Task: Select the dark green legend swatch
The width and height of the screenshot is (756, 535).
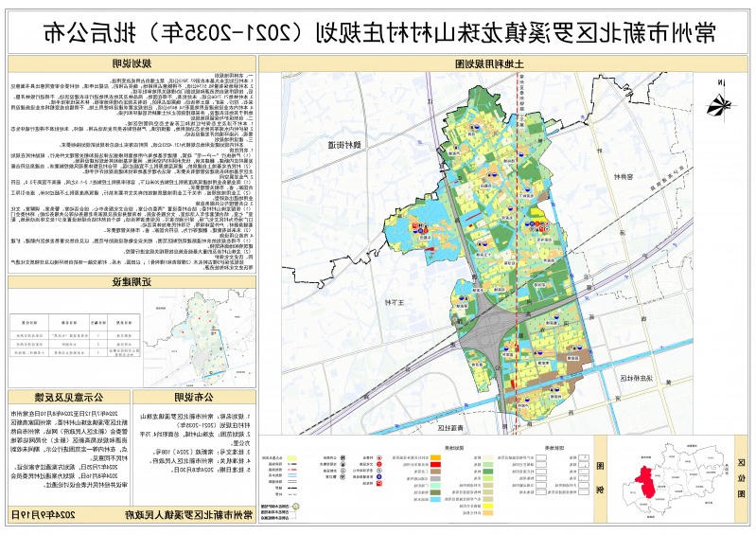Action: click(x=488, y=472)
